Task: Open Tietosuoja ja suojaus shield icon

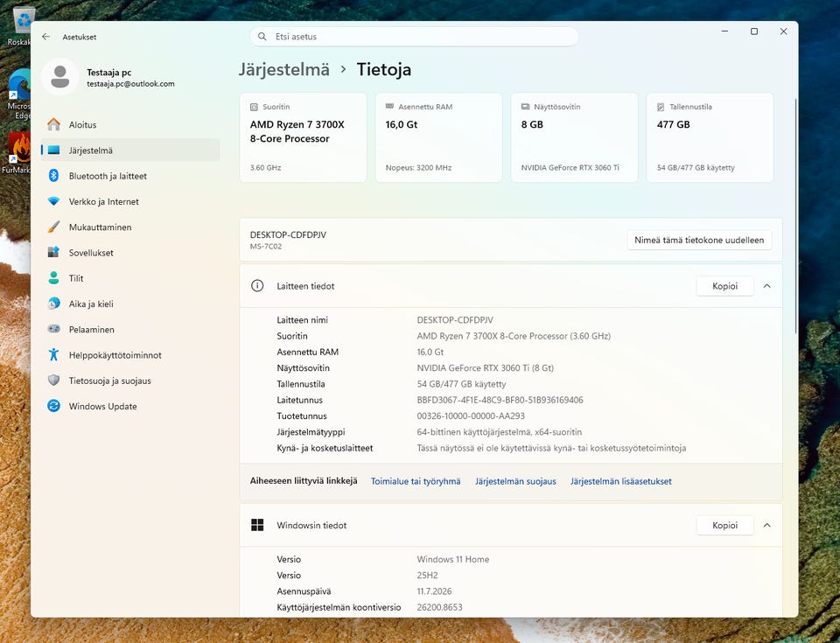Action: pyautogui.click(x=53, y=381)
